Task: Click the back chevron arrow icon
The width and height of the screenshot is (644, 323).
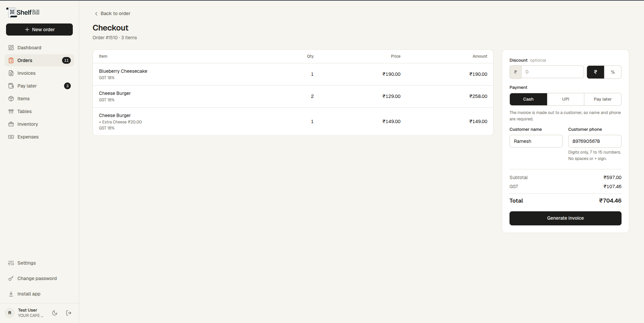Action: click(x=96, y=14)
